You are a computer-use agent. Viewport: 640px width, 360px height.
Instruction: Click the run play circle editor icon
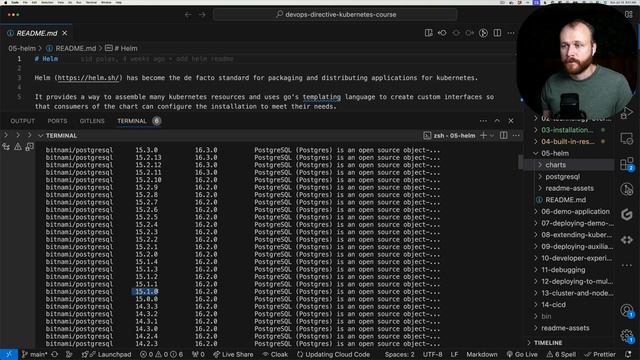[483, 33]
